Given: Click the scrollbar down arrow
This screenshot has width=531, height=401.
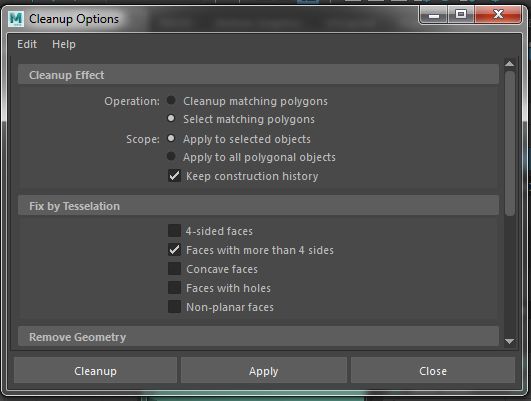Looking at the screenshot, I should click(509, 341).
